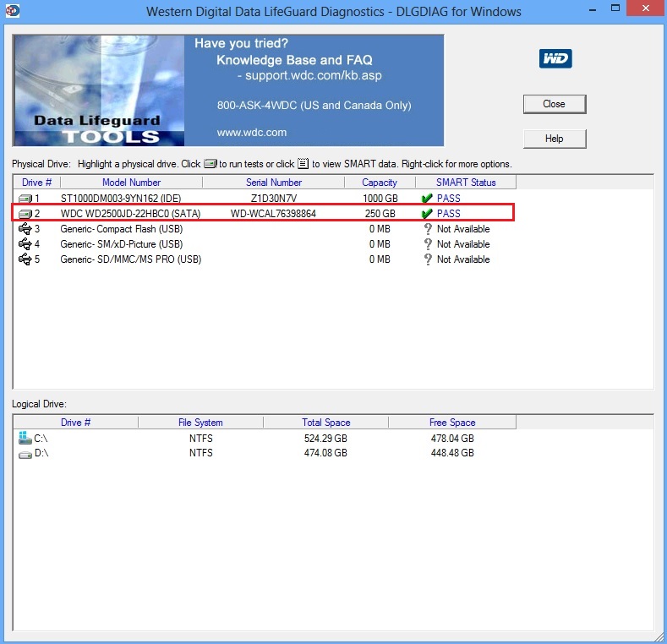Click the drive icon for drive 1
The height and width of the screenshot is (644, 667).
tap(25, 199)
